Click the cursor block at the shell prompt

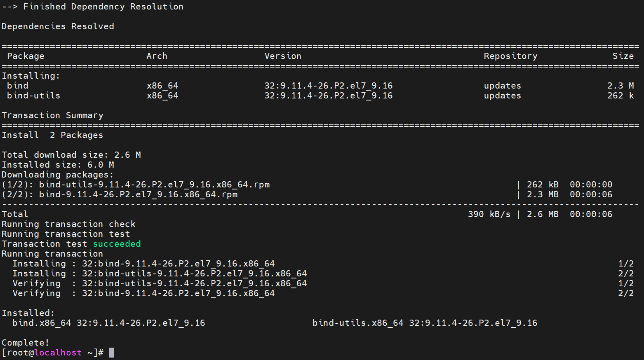111,353
